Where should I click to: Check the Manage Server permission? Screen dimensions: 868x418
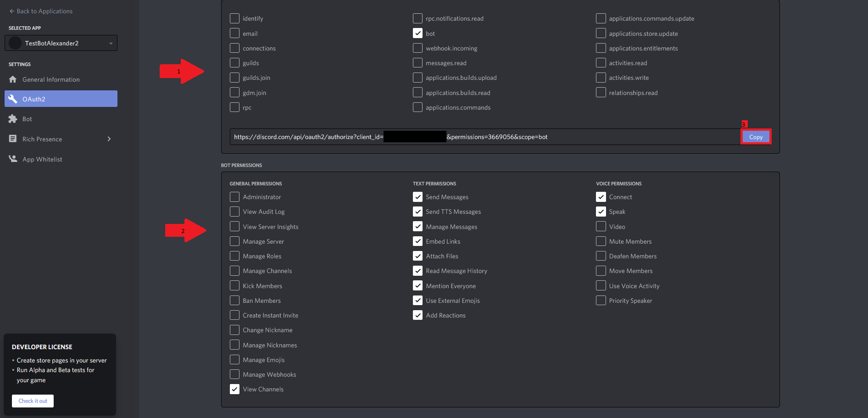pyautogui.click(x=234, y=241)
